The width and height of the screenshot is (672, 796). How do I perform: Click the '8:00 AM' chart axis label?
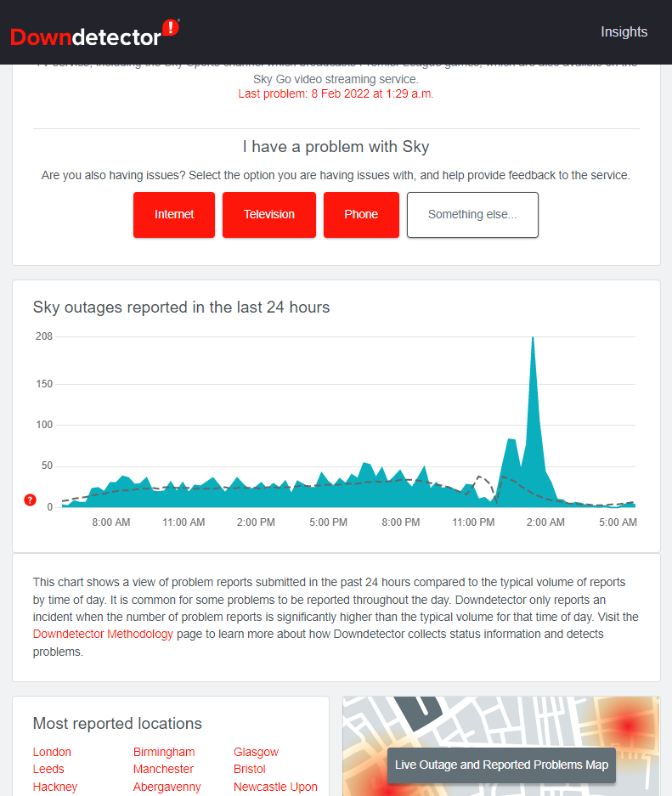click(x=110, y=522)
